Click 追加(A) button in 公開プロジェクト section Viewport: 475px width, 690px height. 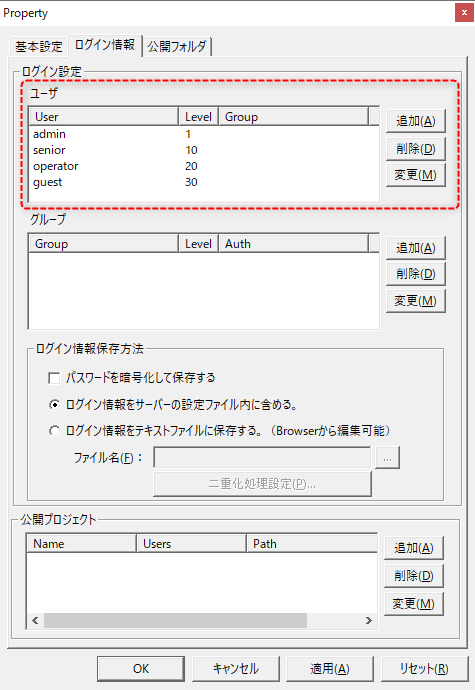414,548
